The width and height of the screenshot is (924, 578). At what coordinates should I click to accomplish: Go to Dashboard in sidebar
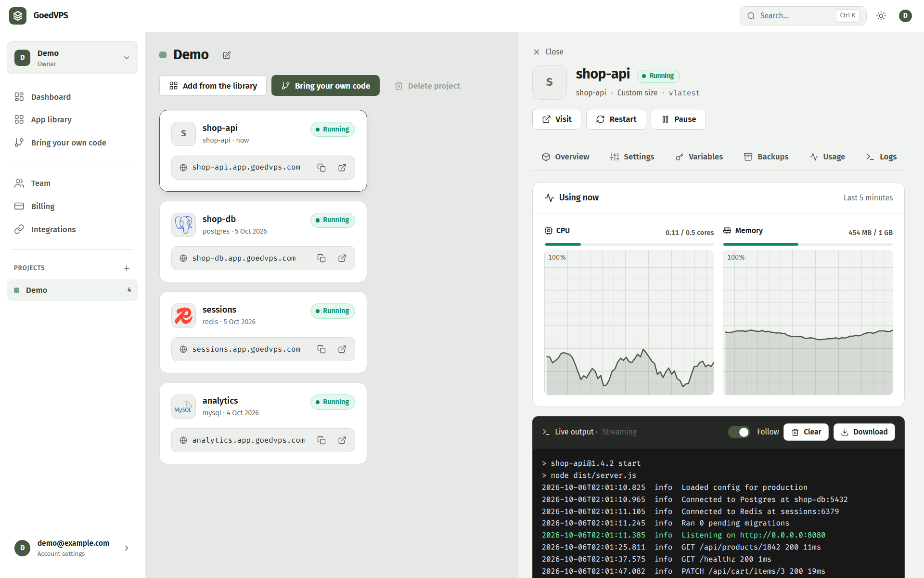[72, 97]
